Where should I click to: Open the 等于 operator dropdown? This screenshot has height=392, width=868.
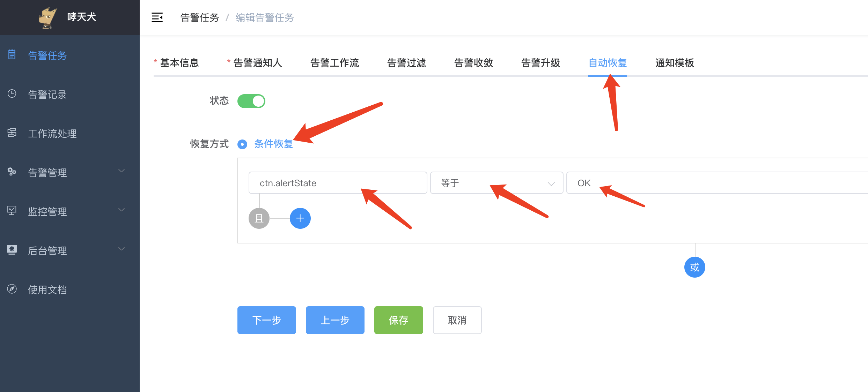click(496, 183)
